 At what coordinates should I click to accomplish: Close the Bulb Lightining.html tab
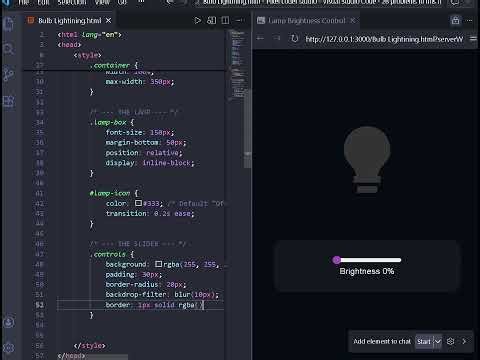tap(108, 21)
